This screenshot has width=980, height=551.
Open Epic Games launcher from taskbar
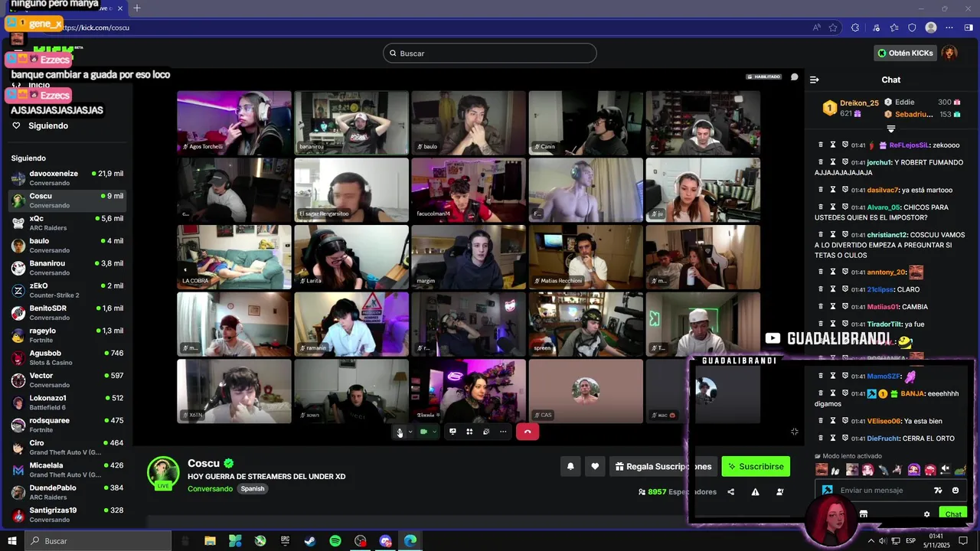pos(285,541)
